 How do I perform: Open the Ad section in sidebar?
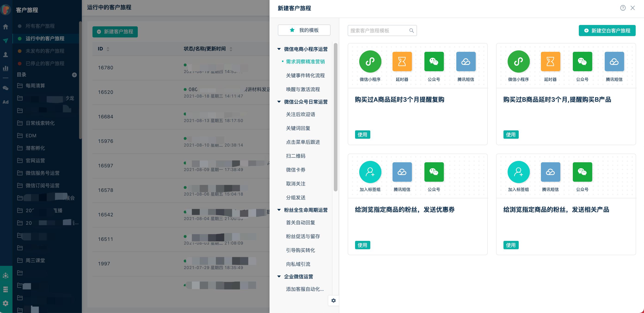point(6,102)
